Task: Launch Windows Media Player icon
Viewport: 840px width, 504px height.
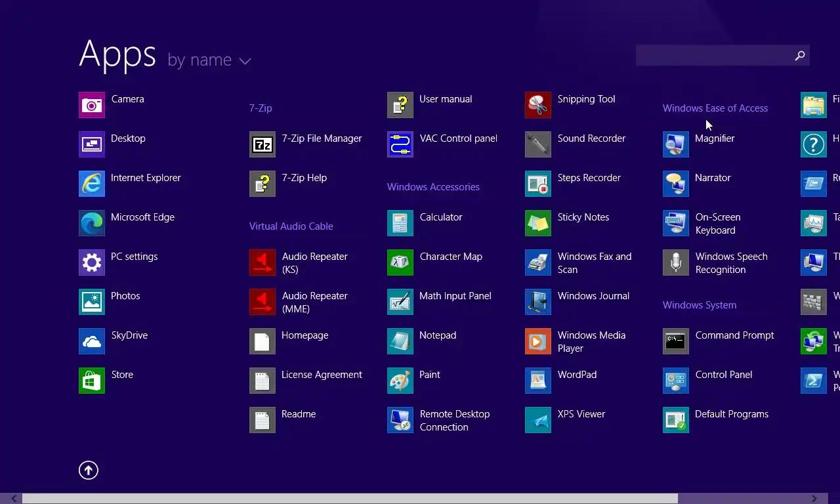Action: [x=538, y=341]
